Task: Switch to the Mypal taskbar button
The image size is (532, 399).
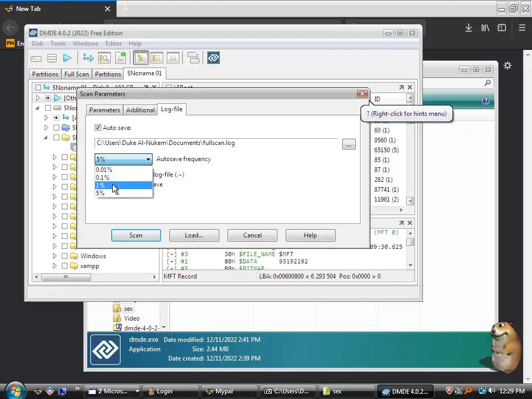Action: pos(229,391)
